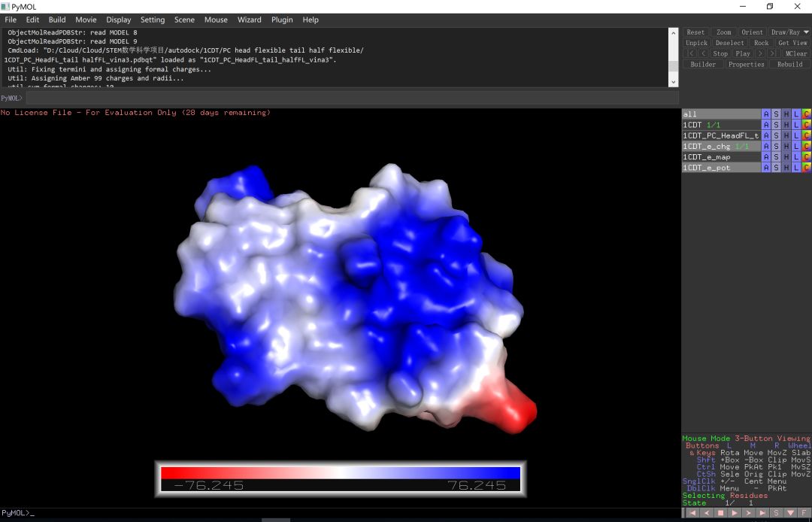Screen dimensions: 812x522
Task: Click the log scrollbar's down arrow
Action: tap(673, 82)
